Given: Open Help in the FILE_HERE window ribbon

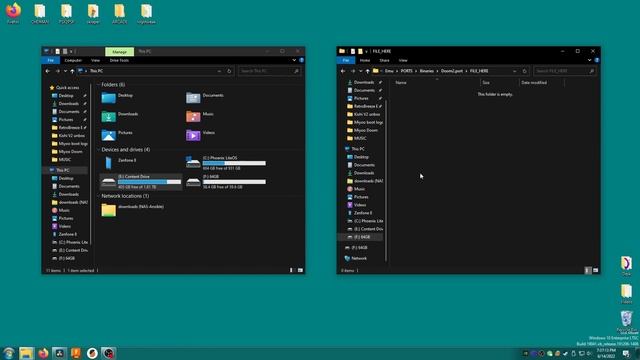Looking at the screenshot, I should [597, 60].
